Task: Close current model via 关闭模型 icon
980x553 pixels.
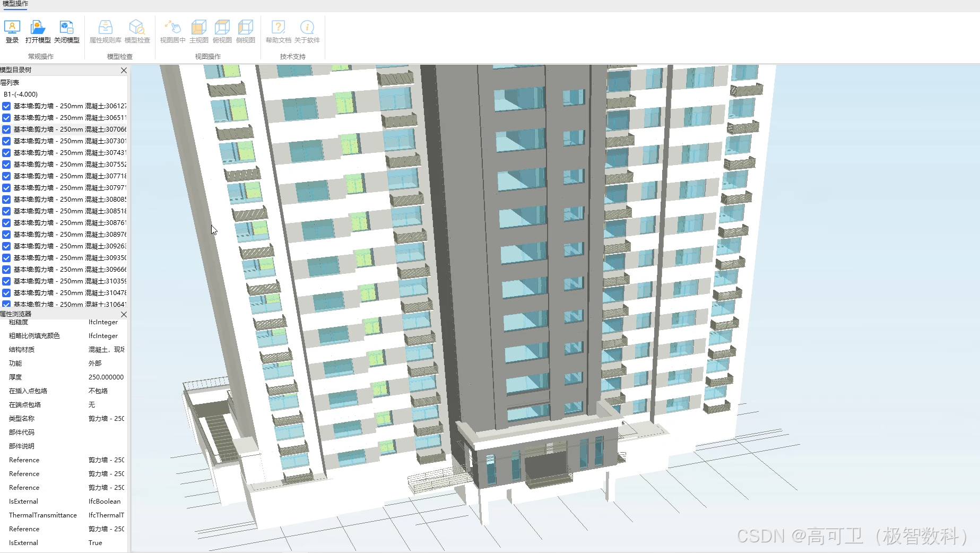Action: 66,31
